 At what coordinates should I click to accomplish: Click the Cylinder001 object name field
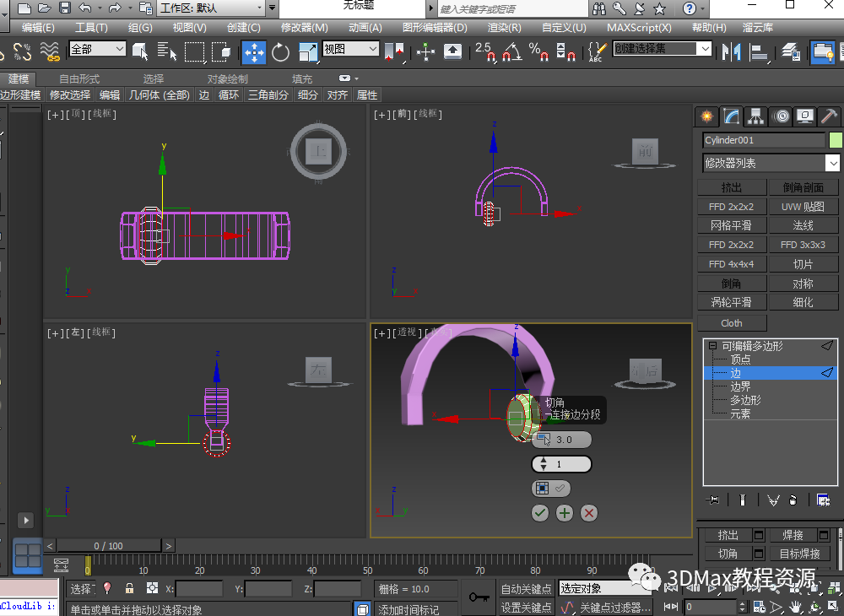click(x=763, y=140)
